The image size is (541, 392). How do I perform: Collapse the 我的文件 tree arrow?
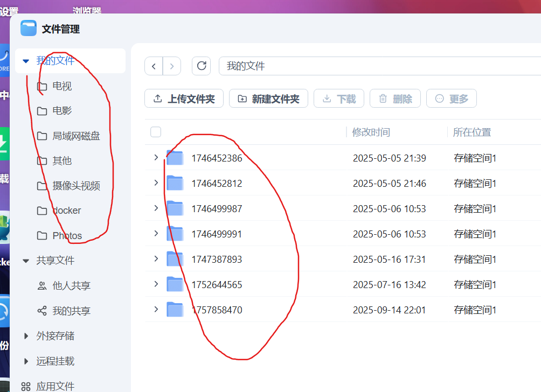pos(26,61)
